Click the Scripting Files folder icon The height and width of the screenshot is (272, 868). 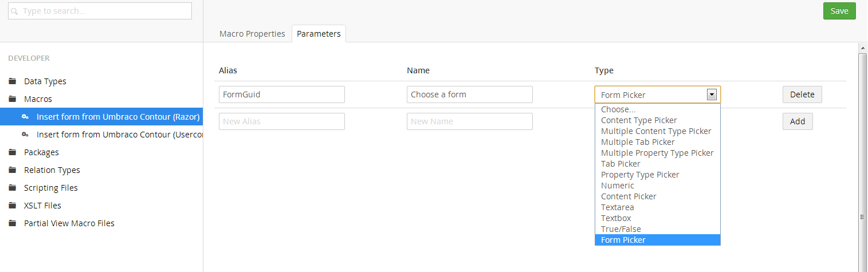click(12, 188)
